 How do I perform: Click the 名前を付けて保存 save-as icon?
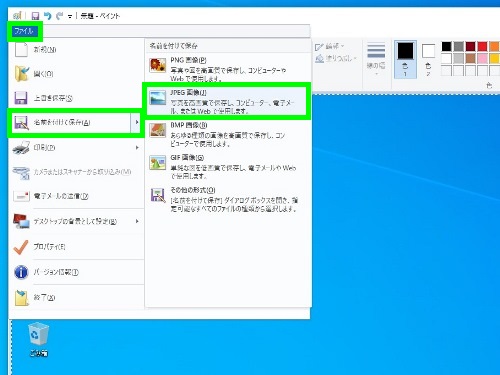[21, 123]
